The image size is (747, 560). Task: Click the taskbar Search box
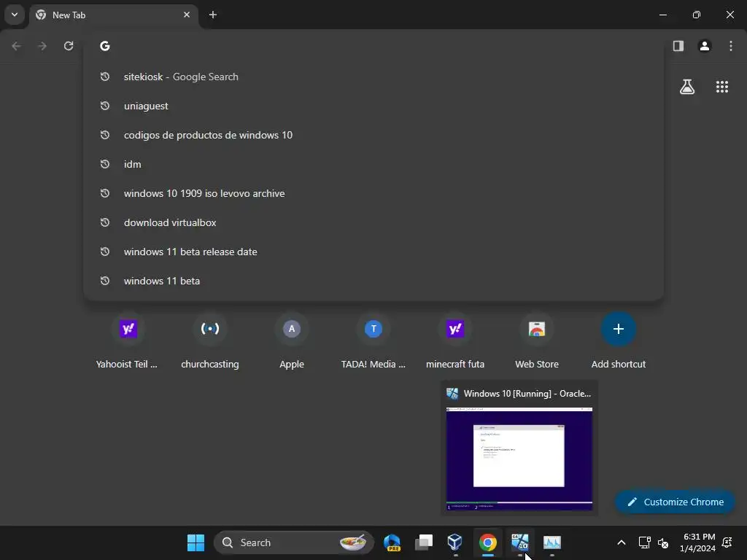294,542
